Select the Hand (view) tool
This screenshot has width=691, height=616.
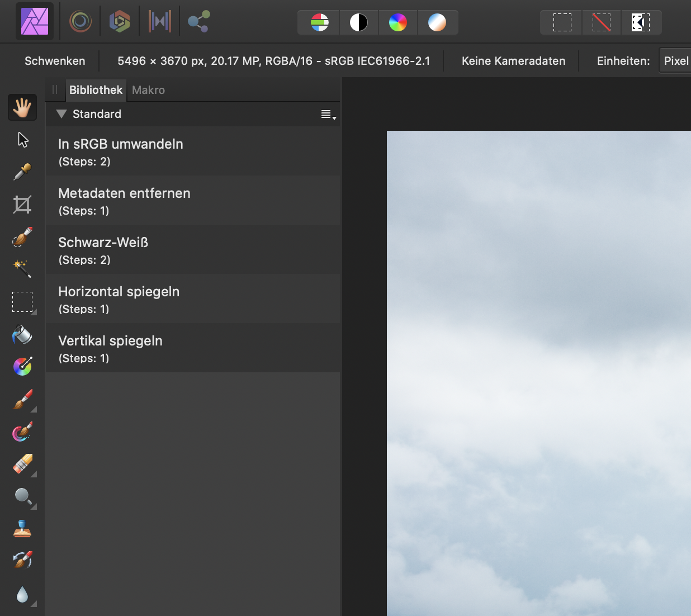point(22,107)
